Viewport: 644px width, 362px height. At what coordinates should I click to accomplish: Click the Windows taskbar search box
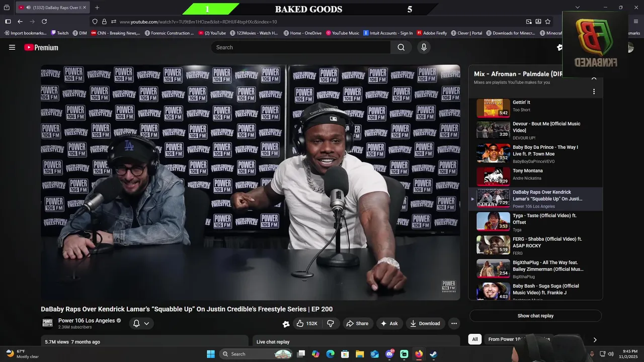(256, 354)
